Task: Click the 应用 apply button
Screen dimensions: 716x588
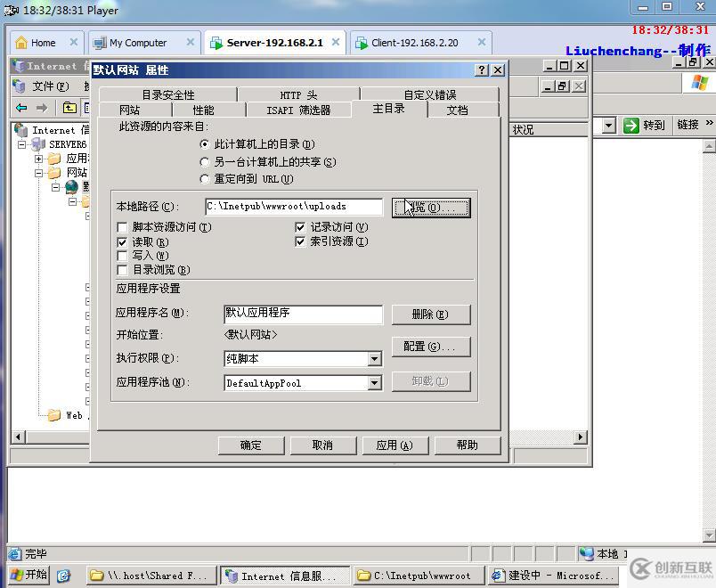Action: pyautogui.click(x=395, y=445)
